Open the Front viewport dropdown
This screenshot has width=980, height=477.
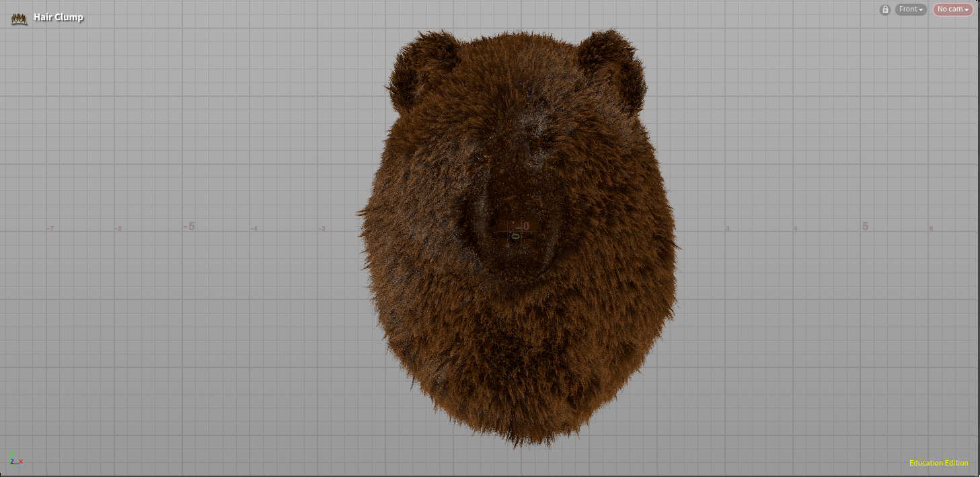(x=911, y=9)
